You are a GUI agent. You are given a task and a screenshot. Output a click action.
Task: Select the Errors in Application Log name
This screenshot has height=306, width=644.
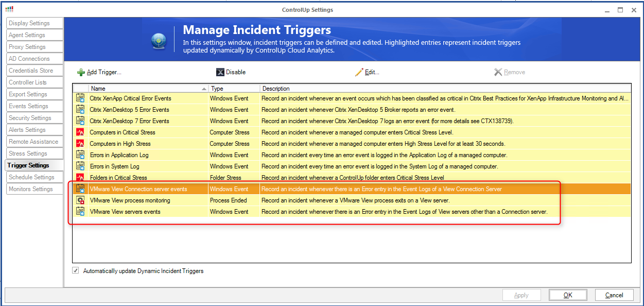[119, 155]
